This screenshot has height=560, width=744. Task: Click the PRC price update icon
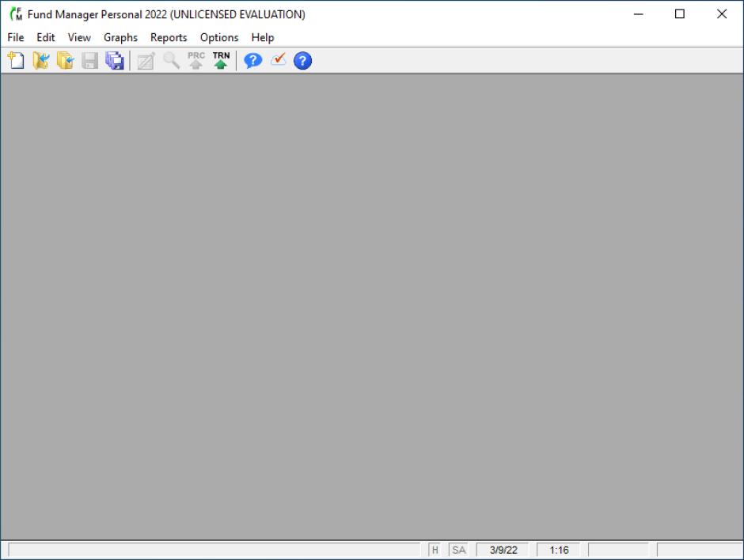[x=196, y=61]
